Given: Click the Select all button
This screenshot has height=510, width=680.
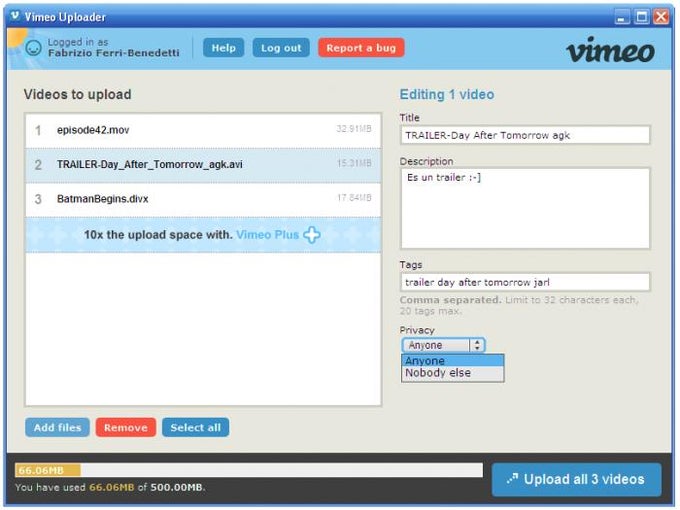Looking at the screenshot, I should point(196,428).
